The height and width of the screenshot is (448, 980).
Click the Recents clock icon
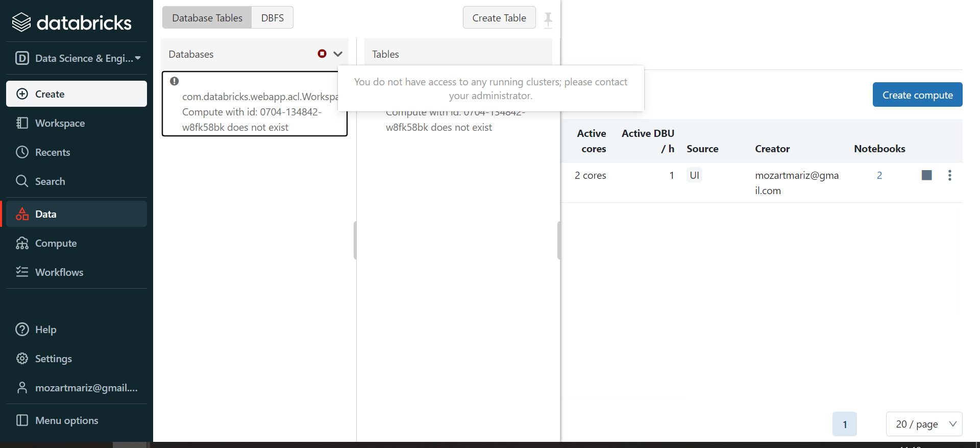[x=22, y=152]
